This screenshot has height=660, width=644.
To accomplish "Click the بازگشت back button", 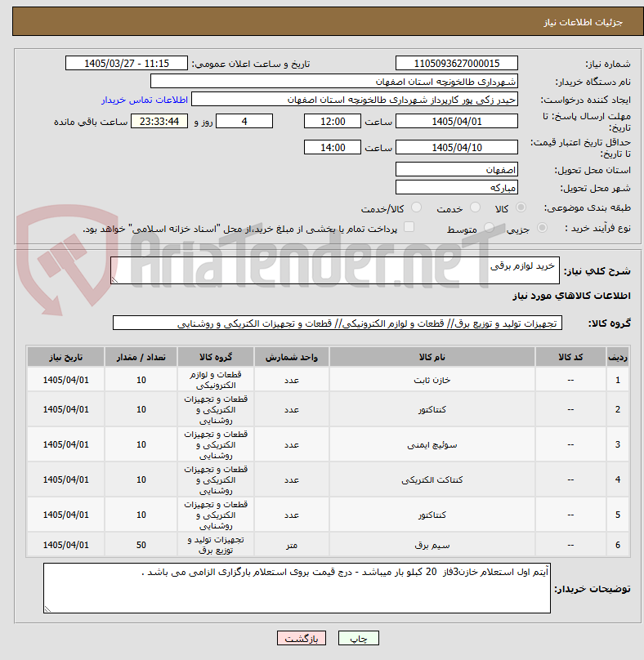I will pyautogui.click(x=301, y=638).
